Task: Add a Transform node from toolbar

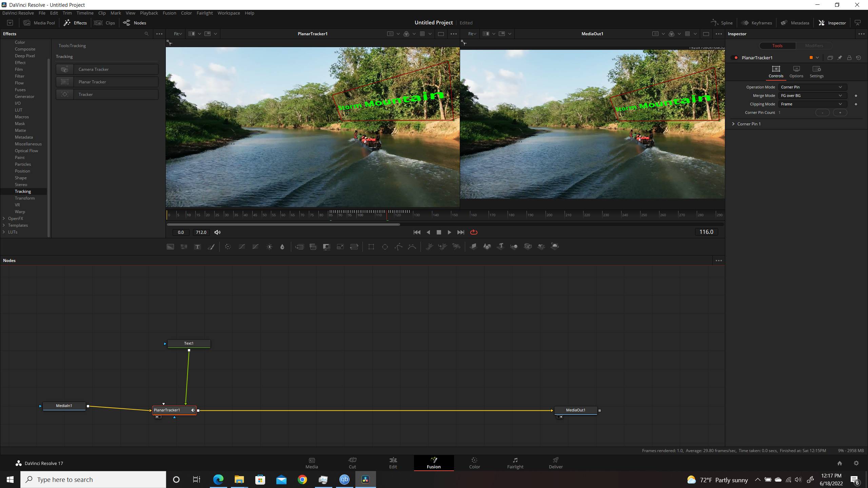Action: 354,247
